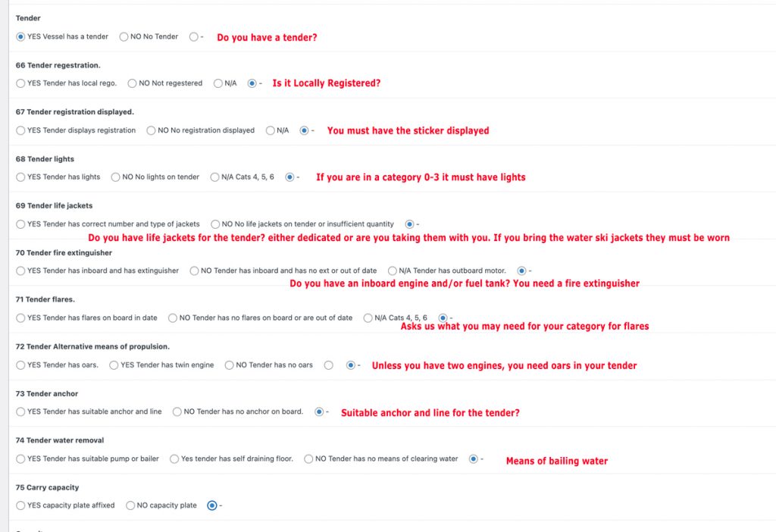Pick 'N/A Cats 4, 5, 6' for lights
The image size is (776, 532).
(x=215, y=177)
